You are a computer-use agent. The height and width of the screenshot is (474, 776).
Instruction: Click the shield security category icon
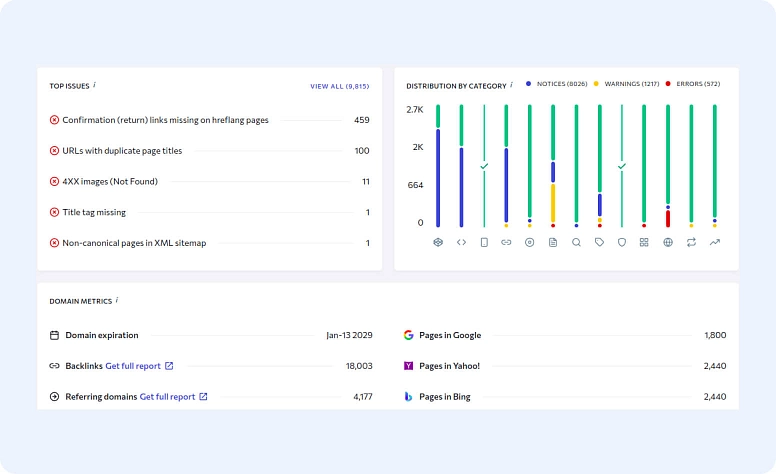(x=621, y=242)
